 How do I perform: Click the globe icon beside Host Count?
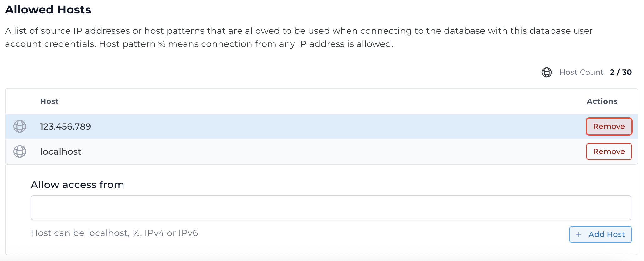point(546,72)
